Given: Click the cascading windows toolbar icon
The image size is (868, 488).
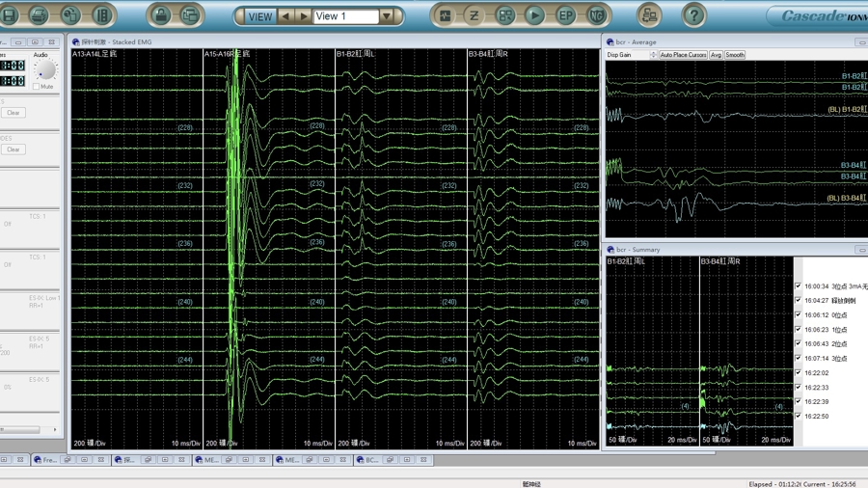Looking at the screenshot, I should [x=190, y=15].
